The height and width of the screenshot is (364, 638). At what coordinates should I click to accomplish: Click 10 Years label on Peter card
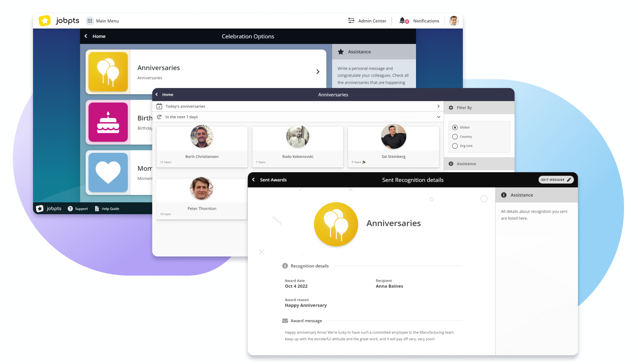click(x=165, y=214)
